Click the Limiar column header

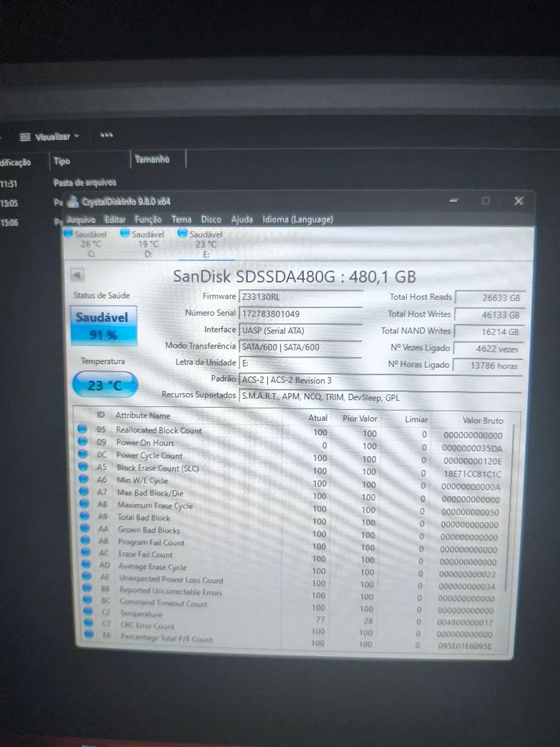[x=416, y=420]
